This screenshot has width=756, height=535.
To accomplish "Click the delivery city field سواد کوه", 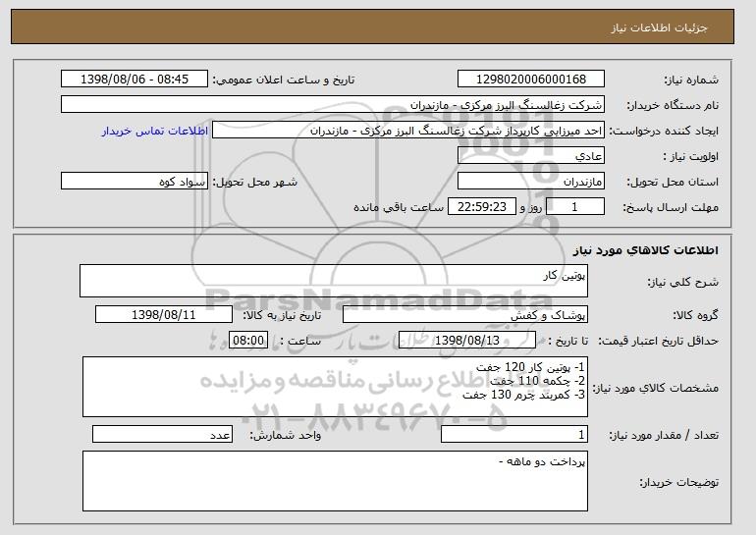I will coord(135,182).
